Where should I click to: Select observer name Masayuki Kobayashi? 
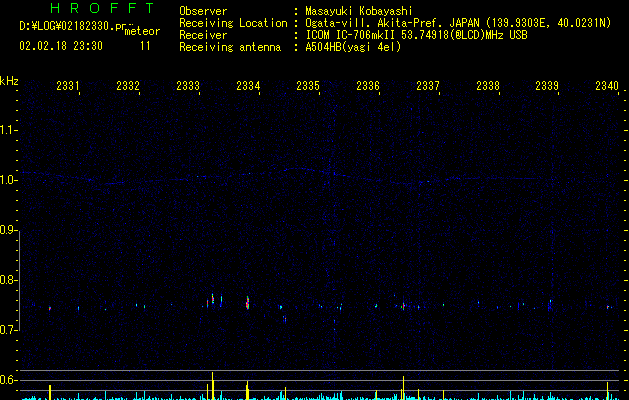tap(359, 11)
